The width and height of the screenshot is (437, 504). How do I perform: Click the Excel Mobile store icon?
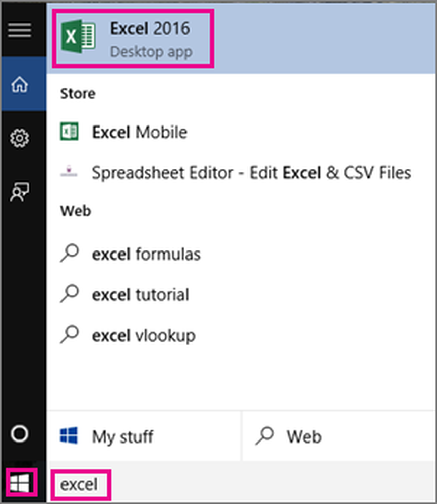pos(69,132)
